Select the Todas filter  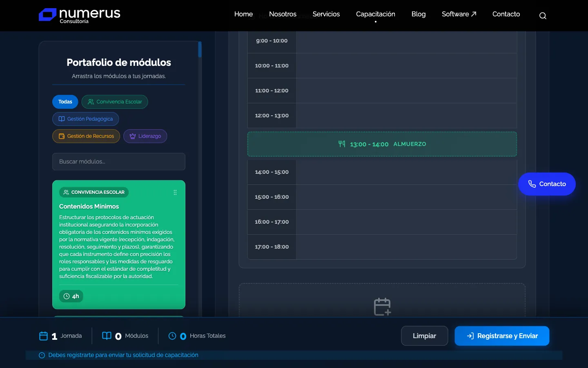coord(65,101)
